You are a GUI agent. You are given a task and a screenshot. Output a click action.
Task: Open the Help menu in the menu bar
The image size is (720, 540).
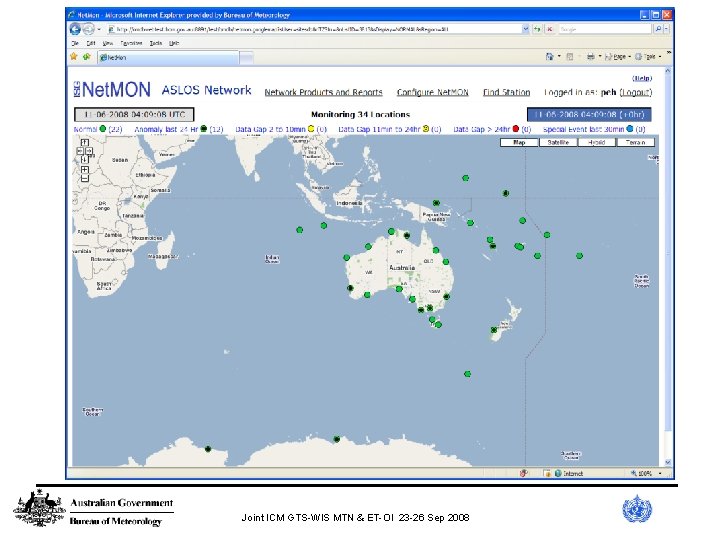coord(174,43)
